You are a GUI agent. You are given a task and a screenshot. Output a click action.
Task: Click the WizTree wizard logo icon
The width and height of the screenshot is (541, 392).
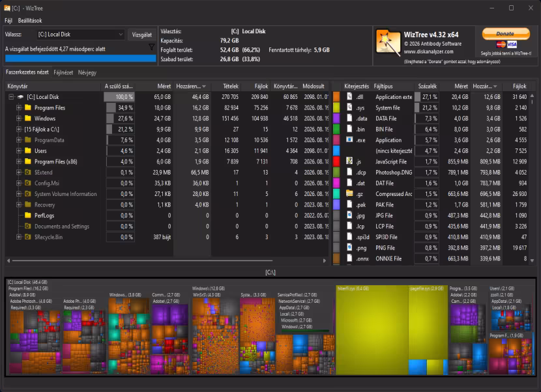388,42
